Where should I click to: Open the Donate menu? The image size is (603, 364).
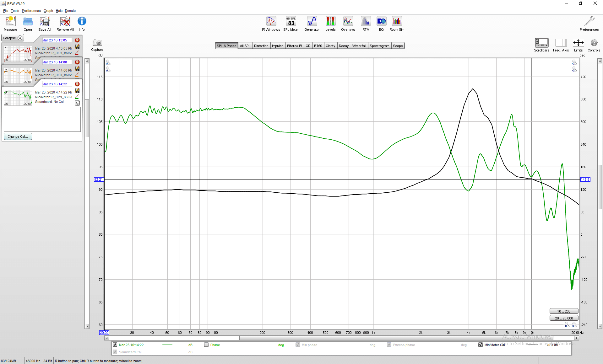tap(70, 11)
